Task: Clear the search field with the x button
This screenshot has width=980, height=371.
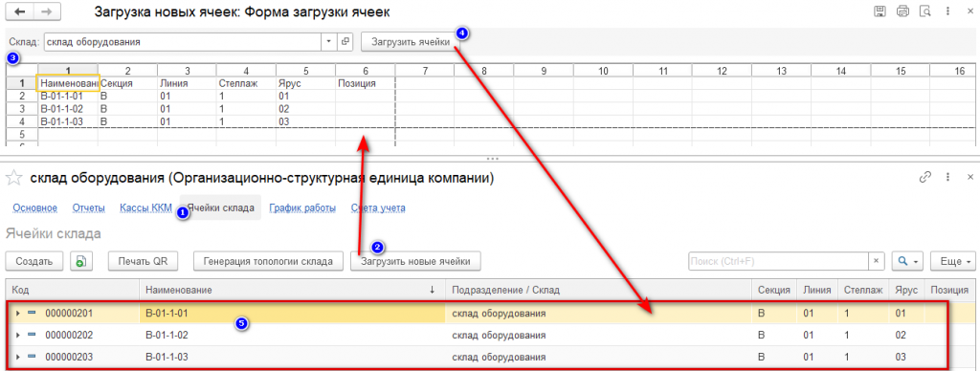Action: point(877,261)
